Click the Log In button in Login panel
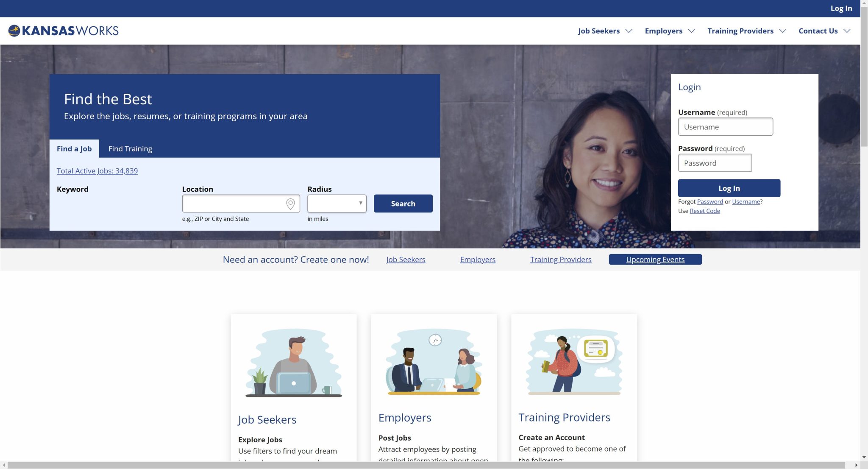The height and width of the screenshot is (469, 868). (729, 188)
